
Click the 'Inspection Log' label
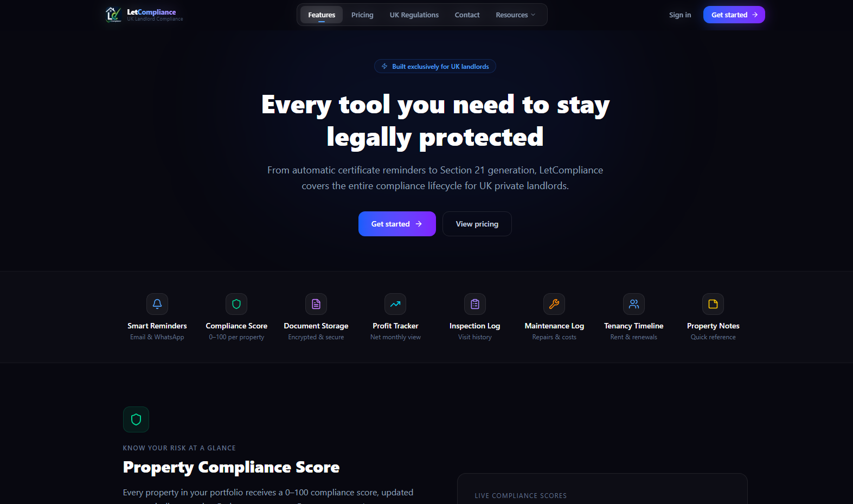click(475, 326)
